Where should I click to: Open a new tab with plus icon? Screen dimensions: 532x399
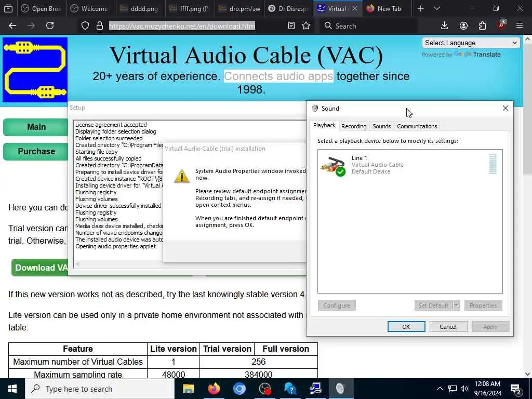[420, 9]
